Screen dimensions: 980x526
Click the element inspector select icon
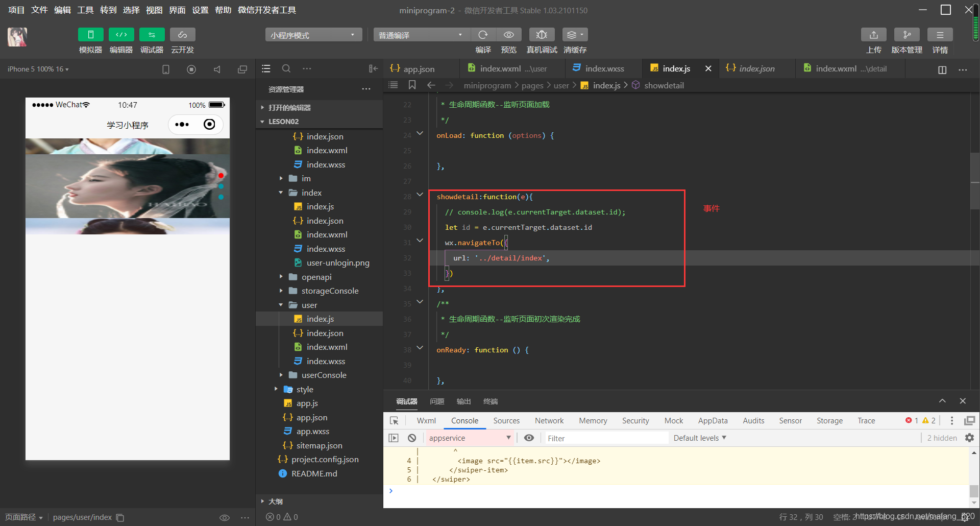tap(394, 420)
